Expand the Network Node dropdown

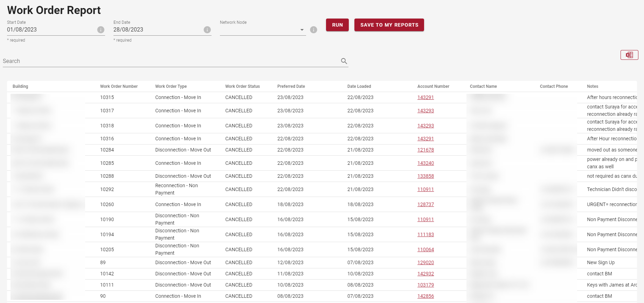point(302,30)
